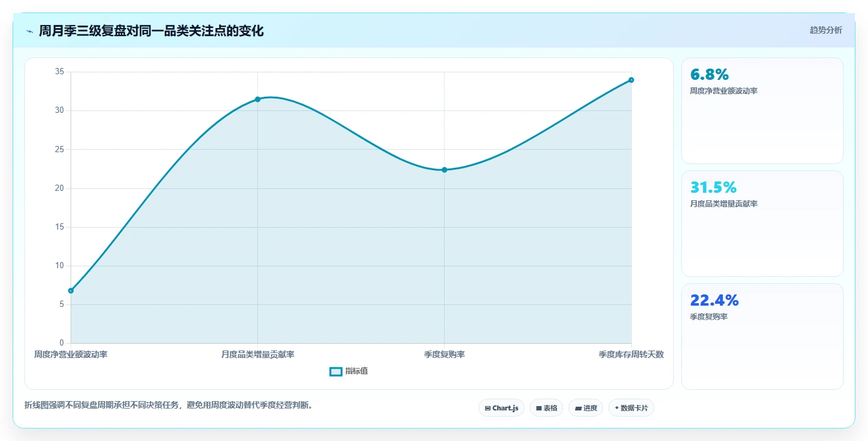Screen dimensions: 868x441
Task: Click the 6.8% stat card value
Action: pyautogui.click(x=709, y=75)
